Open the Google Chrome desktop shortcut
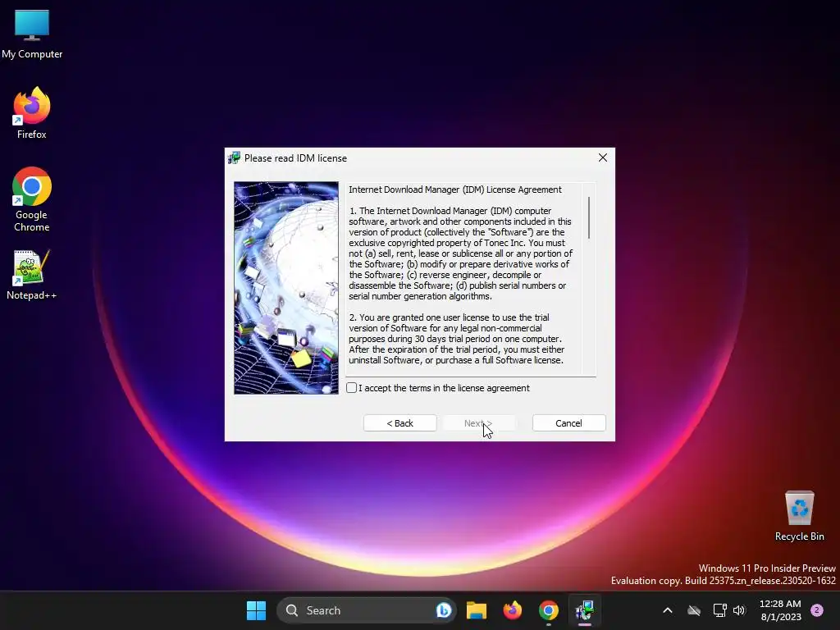This screenshot has width=840, height=630. point(32,199)
